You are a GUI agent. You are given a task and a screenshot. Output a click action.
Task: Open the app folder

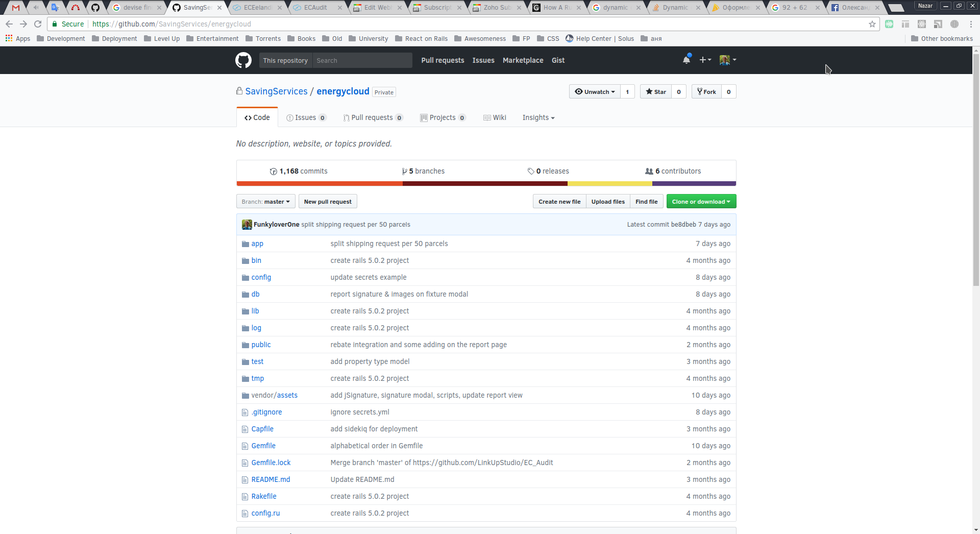[x=257, y=244]
